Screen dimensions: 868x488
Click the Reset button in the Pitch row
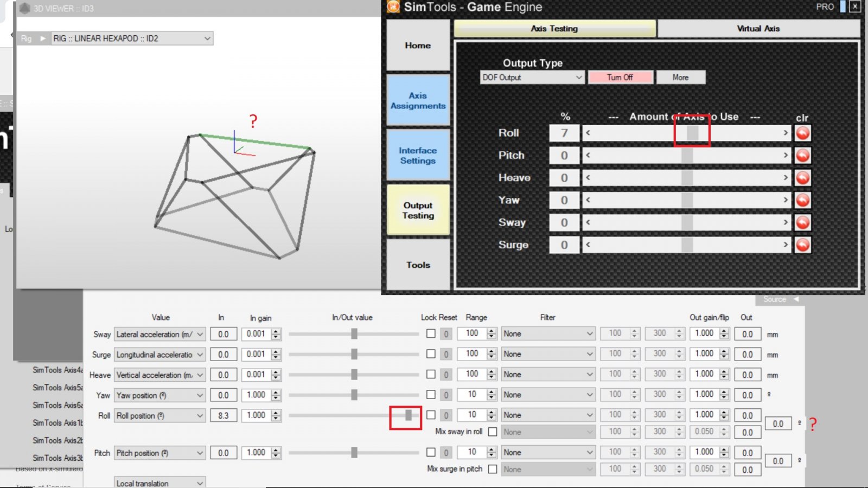[446, 453]
